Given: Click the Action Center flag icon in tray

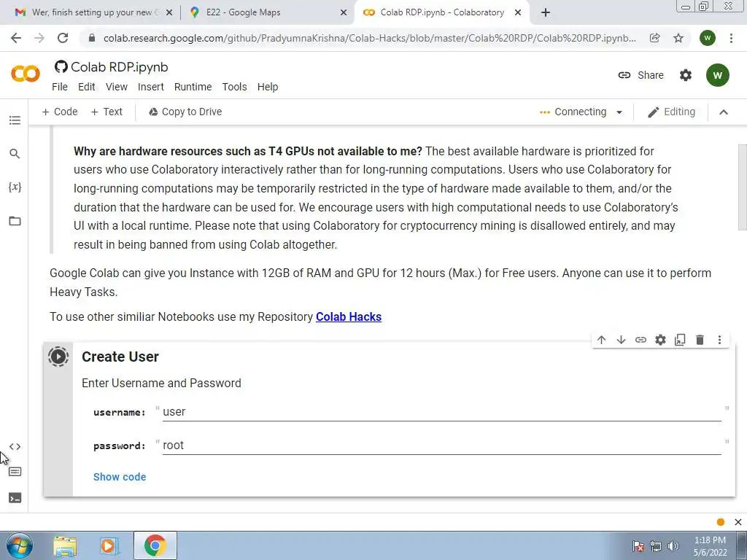Looking at the screenshot, I should pyautogui.click(x=638, y=546).
